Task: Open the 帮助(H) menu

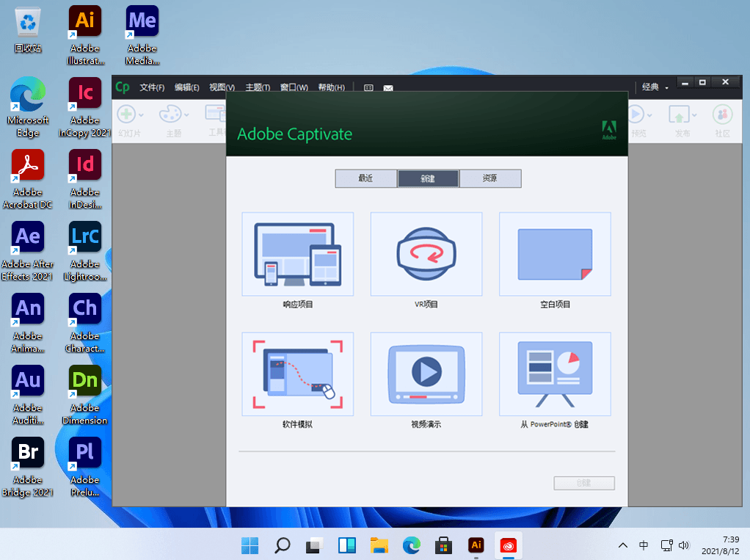Action: click(x=331, y=87)
